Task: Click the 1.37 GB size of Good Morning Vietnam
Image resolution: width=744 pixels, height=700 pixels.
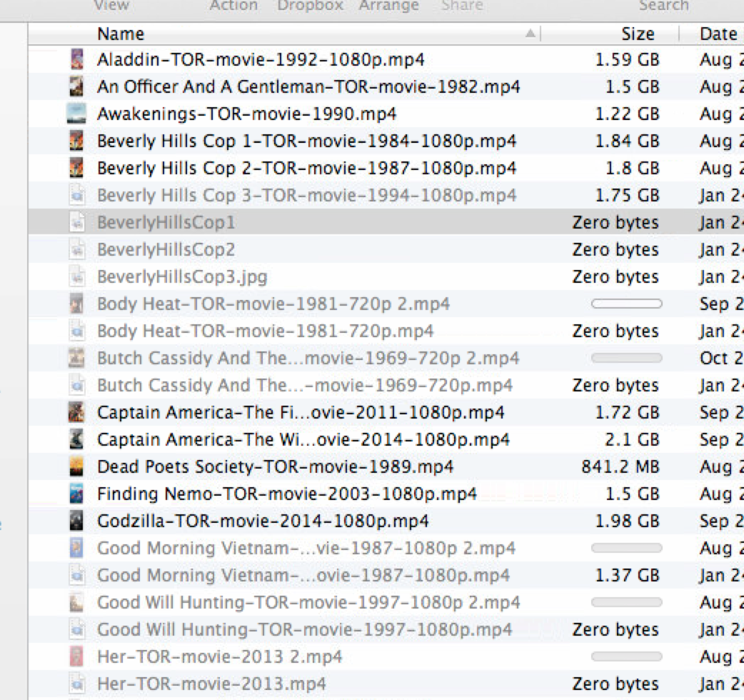Action: (x=628, y=575)
